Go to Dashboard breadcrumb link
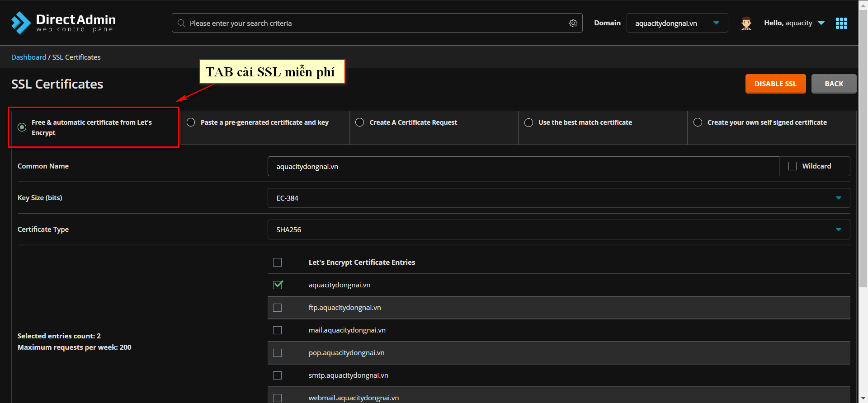868x403 pixels. 28,57
